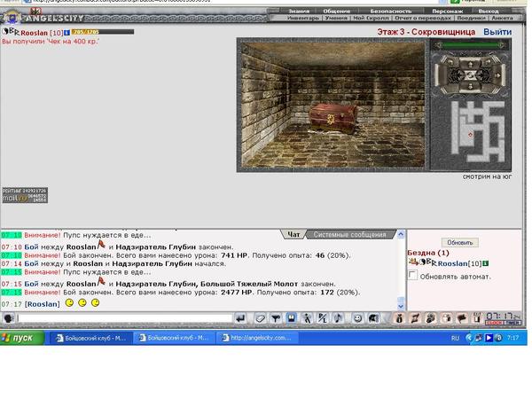Click the chat scrollbar up arrow

click(x=401, y=234)
